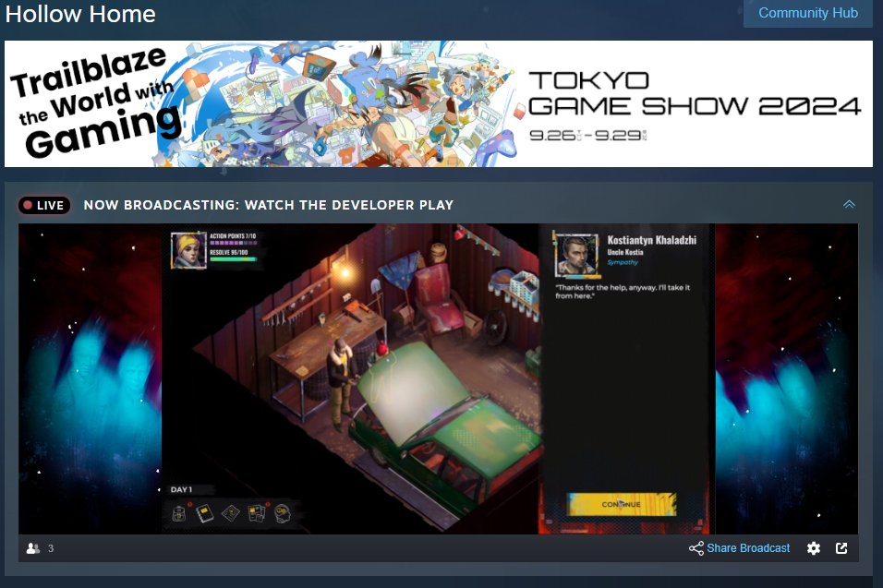Screen dimensions: 883x588
Task: Click the Hollow Home title
Action: [80, 14]
